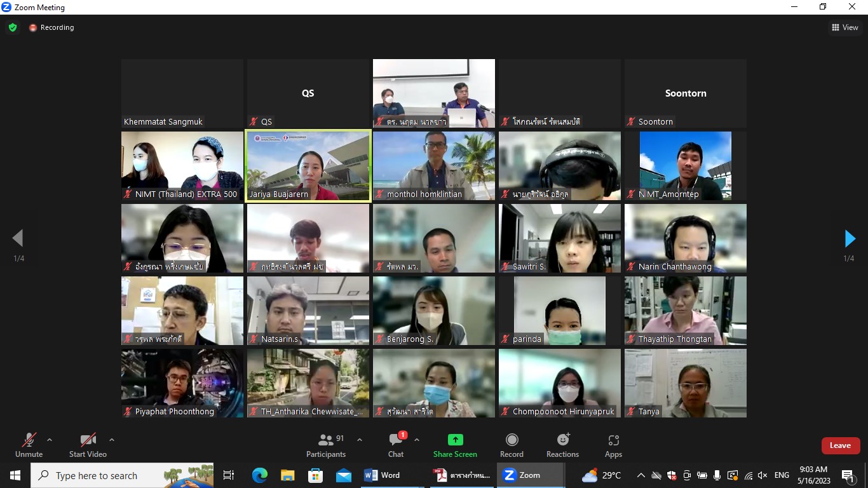Go to next gallery page arrow

[x=850, y=239]
